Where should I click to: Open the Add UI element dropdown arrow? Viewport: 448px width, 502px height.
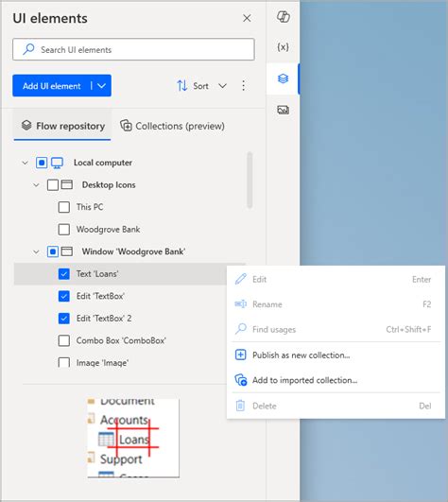pyautogui.click(x=101, y=85)
